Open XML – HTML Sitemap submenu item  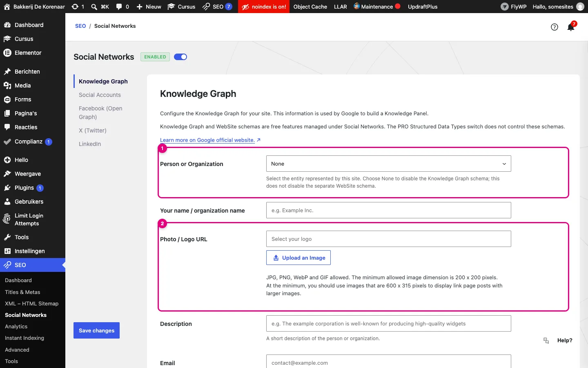coord(32,303)
